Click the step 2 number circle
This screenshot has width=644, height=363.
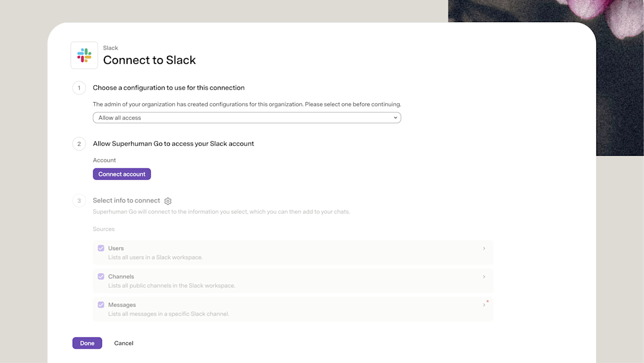(79, 144)
